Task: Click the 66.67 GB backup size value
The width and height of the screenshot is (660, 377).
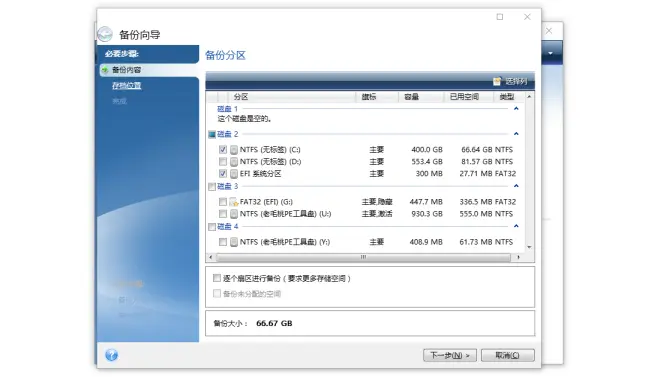Action: (274, 323)
